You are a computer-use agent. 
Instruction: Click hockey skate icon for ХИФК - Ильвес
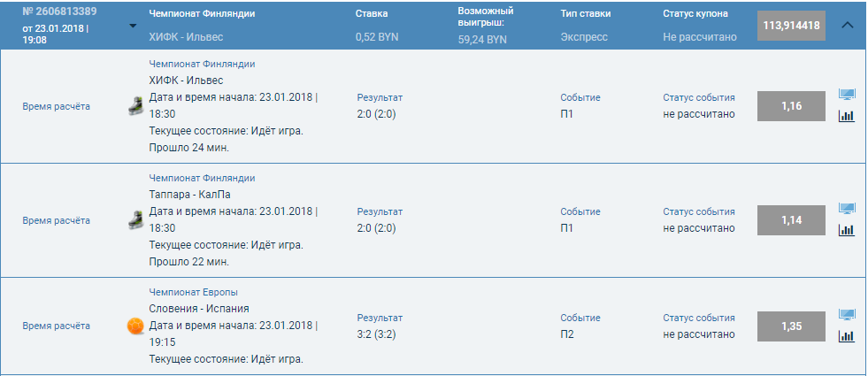135,106
